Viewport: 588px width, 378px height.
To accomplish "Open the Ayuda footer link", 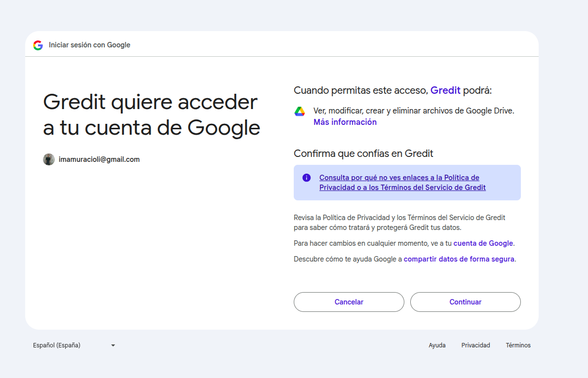I will [437, 345].
